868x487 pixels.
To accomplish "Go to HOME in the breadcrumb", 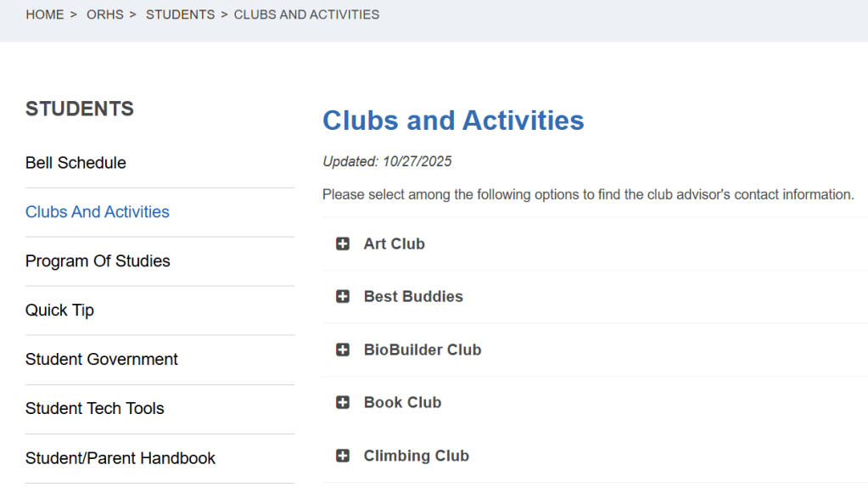I will pos(45,14).
